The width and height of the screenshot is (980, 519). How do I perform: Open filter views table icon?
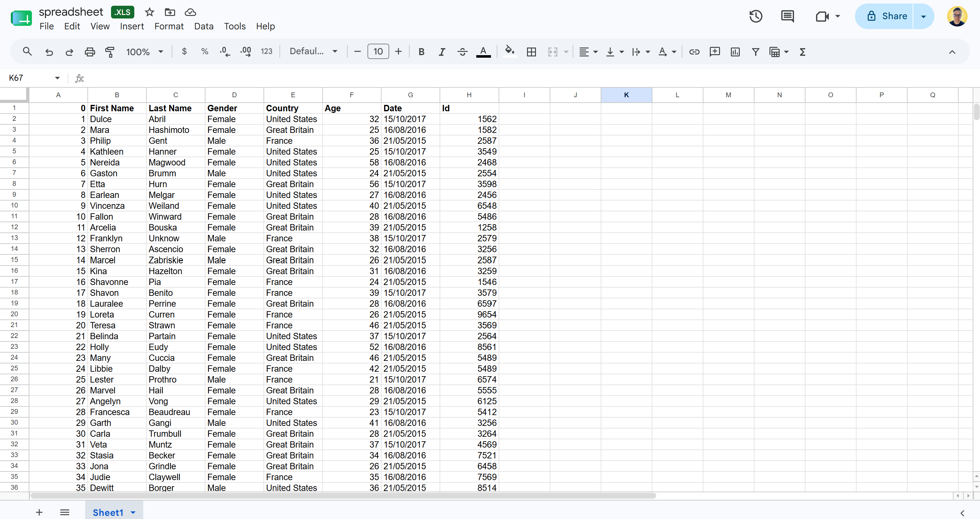[x=774, y=52]
